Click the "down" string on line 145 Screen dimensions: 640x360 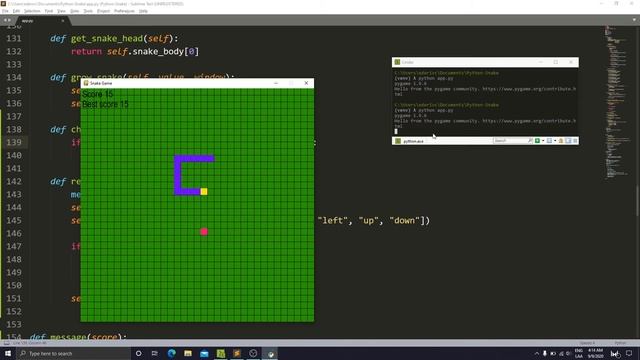tap(404, 220)
